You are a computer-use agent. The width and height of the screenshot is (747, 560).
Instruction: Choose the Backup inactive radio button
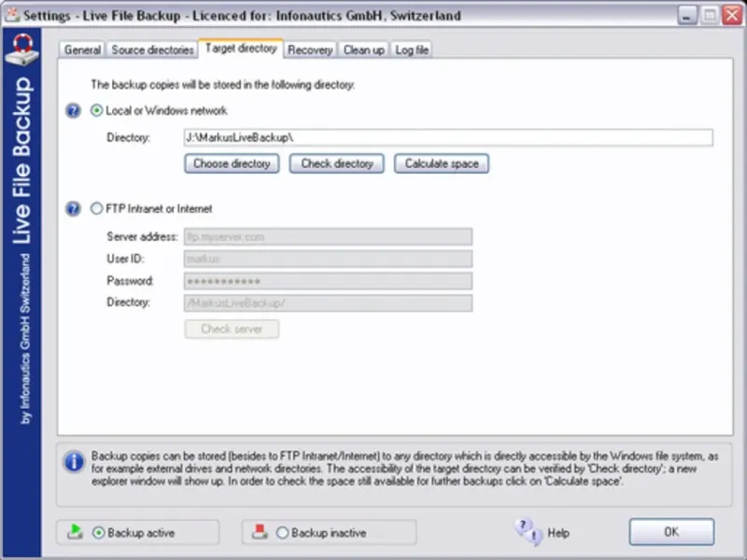[283, 532]
